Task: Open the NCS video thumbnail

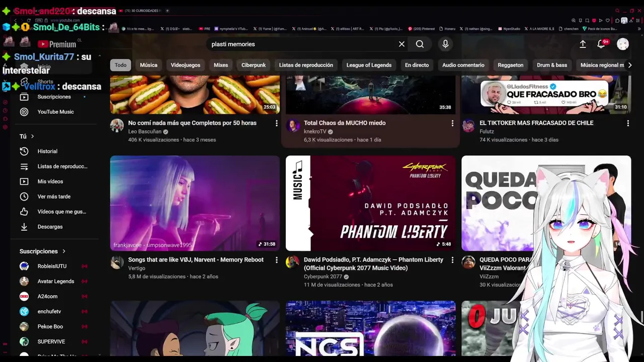Action: [371, 329]
